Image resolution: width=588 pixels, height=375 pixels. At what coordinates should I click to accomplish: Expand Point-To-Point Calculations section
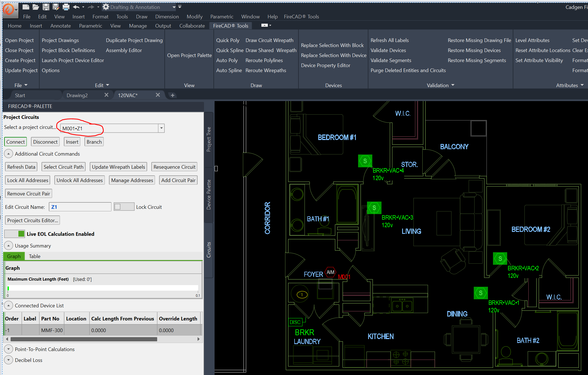point(9,349)
